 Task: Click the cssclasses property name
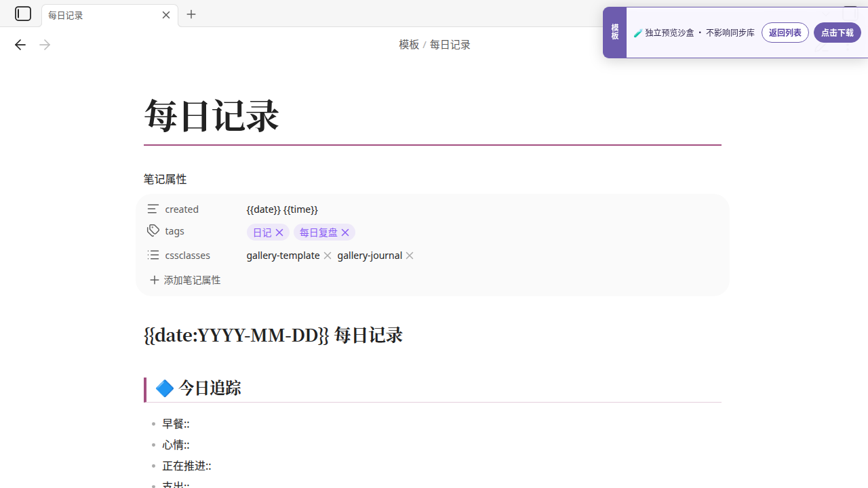tap(188, 256)
